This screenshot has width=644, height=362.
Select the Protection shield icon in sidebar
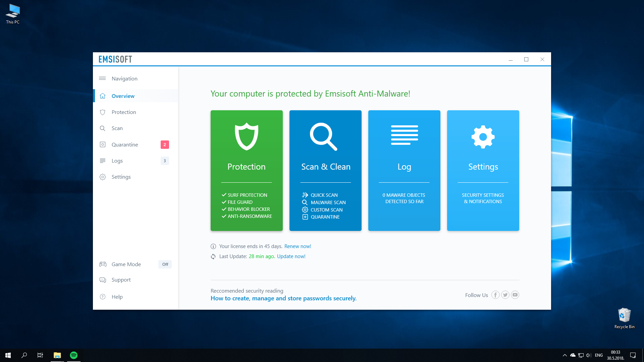pos(103,112)
